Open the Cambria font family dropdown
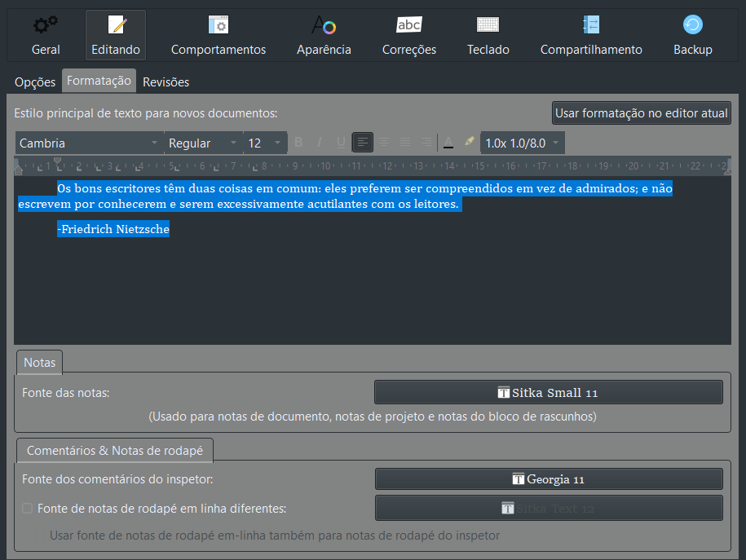Viewport: 746px width, 560px height. pos(89,143)
